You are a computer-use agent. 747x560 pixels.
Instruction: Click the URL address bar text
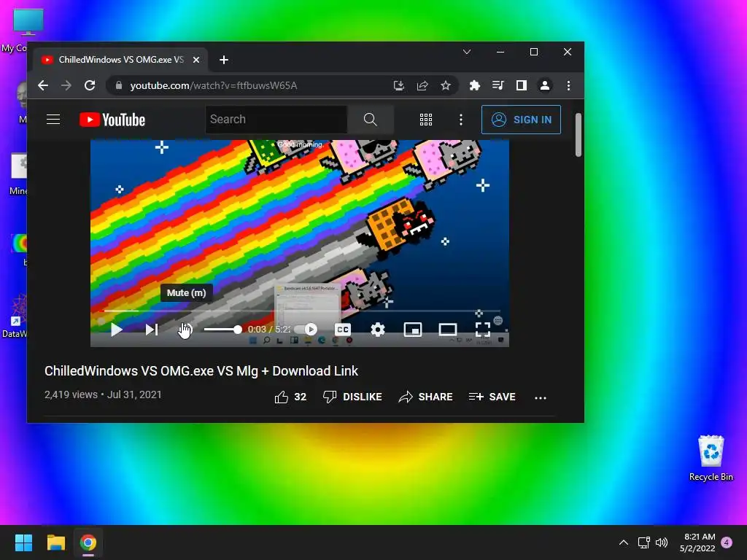coord(214,85)
